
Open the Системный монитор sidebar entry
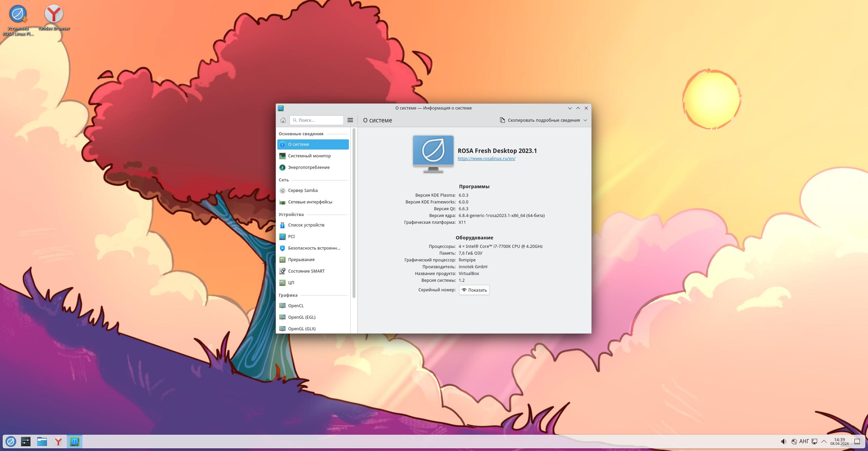point(309,156)
